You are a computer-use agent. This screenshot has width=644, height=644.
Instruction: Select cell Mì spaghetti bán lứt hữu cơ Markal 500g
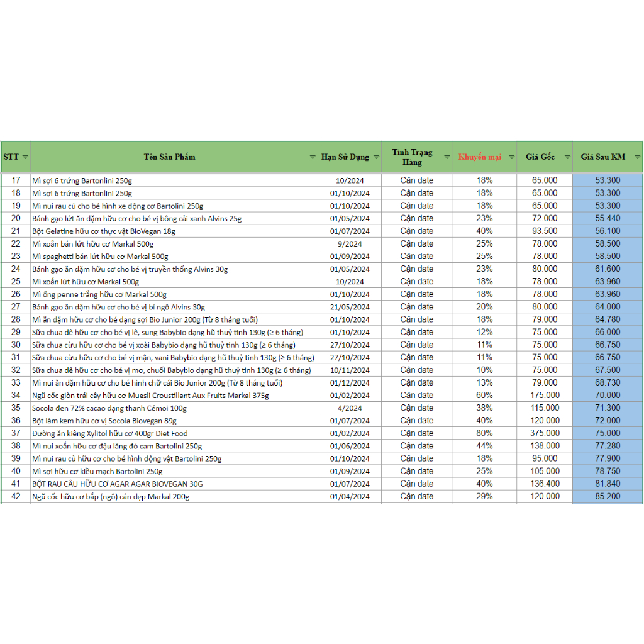point(174,257)
